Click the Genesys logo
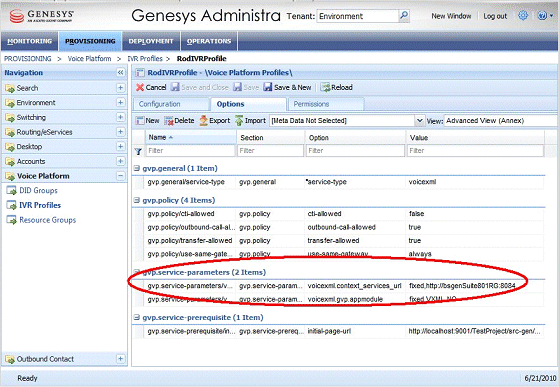Viewport: 559px width, 387px height. (41, 16)
